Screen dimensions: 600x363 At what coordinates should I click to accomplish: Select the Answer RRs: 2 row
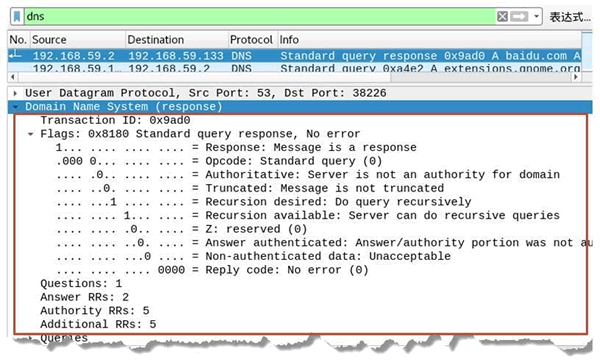coord(85,297)
